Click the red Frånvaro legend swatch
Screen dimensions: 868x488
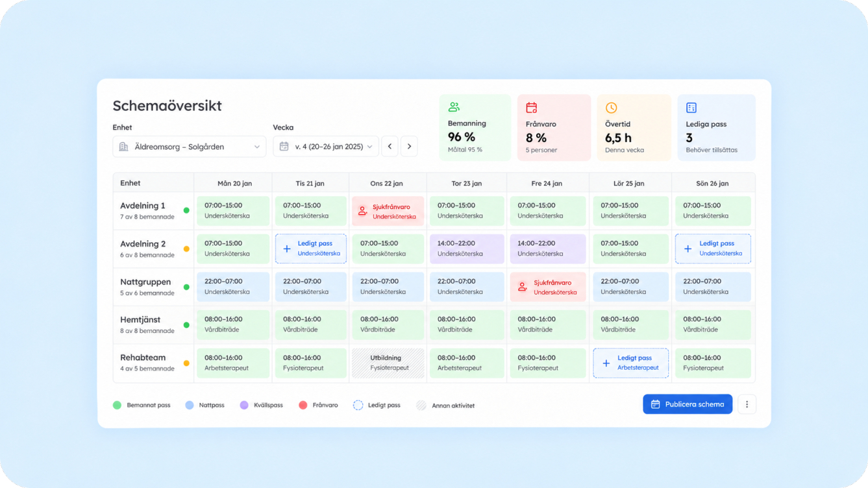[303, 405]
